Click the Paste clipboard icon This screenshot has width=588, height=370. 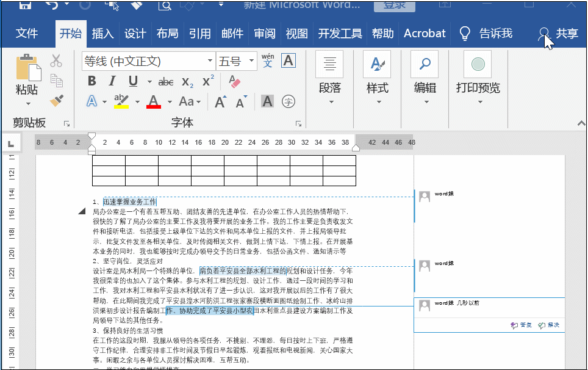[x=27, y=68]
